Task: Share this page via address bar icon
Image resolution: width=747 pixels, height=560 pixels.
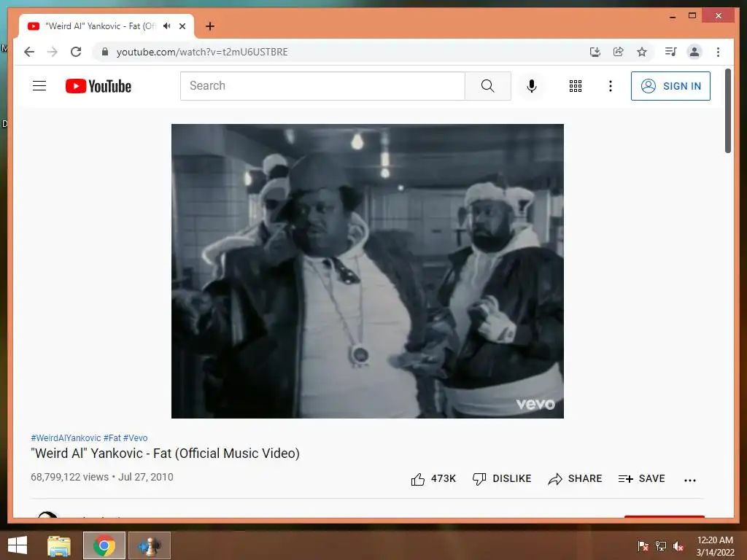Action: point(619,52)
